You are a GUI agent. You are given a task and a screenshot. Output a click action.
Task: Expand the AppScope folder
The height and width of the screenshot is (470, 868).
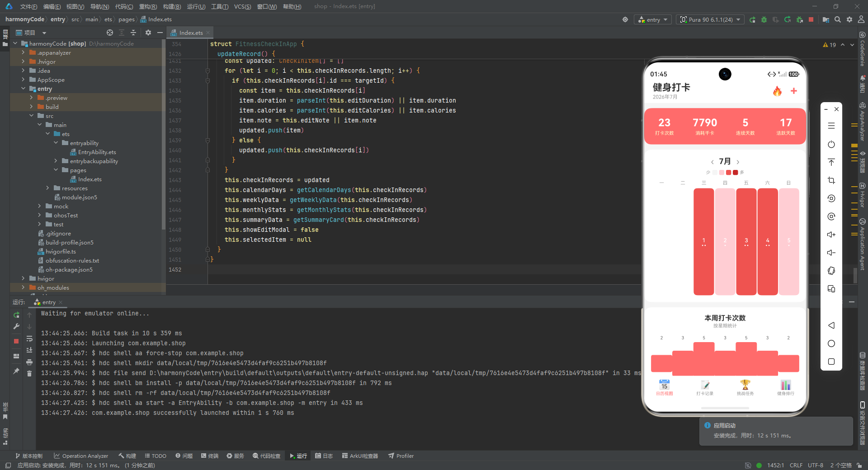(24, 80)
